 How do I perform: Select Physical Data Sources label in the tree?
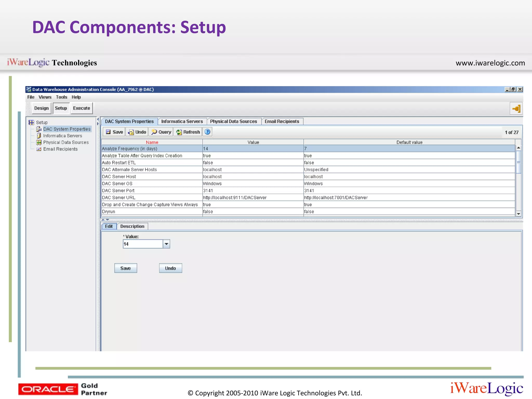coord(66,142)
